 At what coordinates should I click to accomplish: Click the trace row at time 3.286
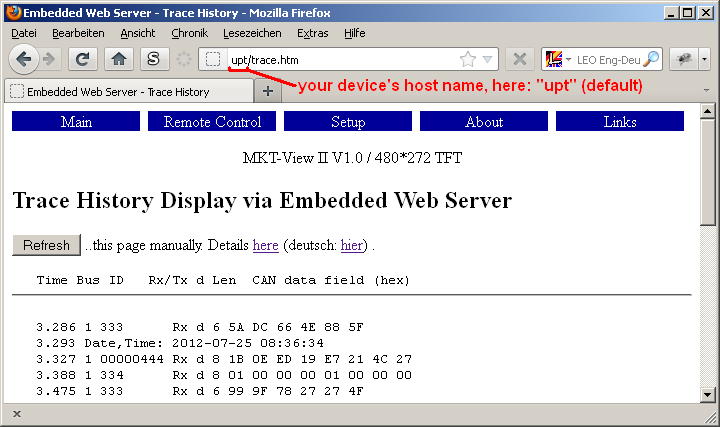[200, 327]
